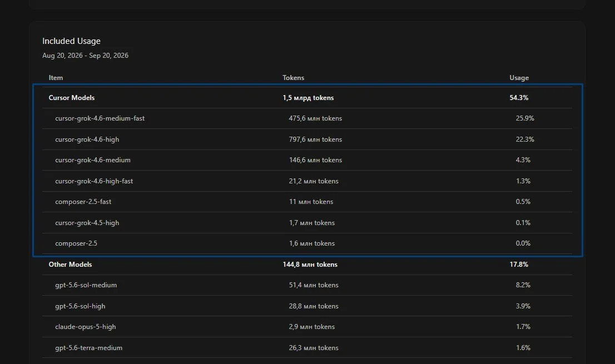This screenshot has width=615, height=364.
Task: Click the 144,8 млн tokens total
Action: point(310,265)
